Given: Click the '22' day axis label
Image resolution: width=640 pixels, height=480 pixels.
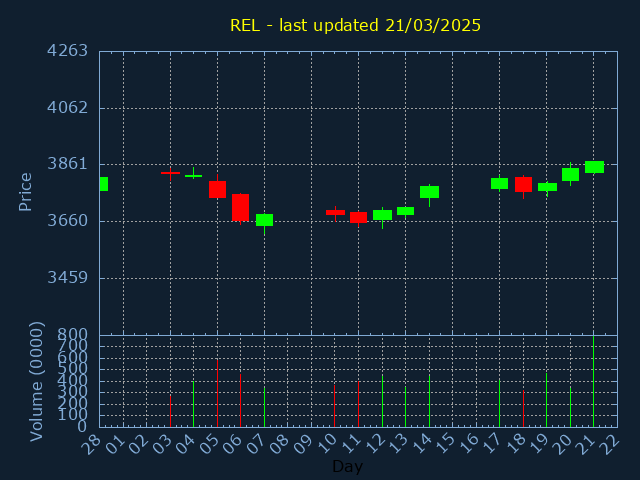Looking at the screenshot, I should click(609, 444).
